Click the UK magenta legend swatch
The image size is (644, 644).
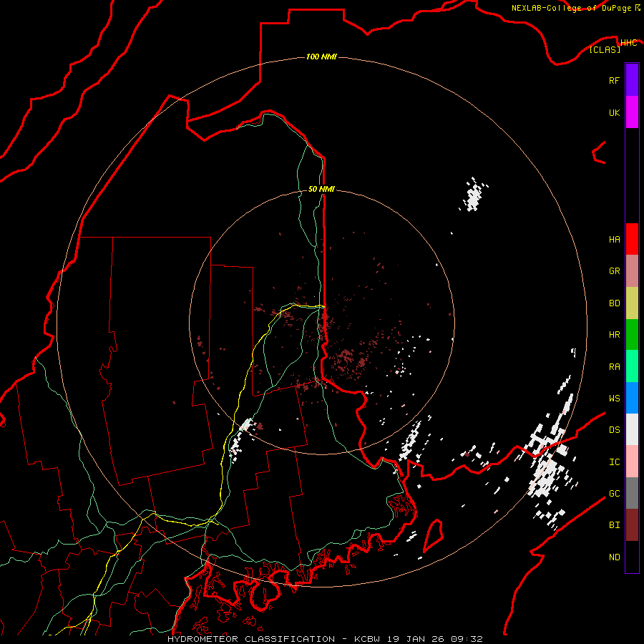(x=632, y=112)
